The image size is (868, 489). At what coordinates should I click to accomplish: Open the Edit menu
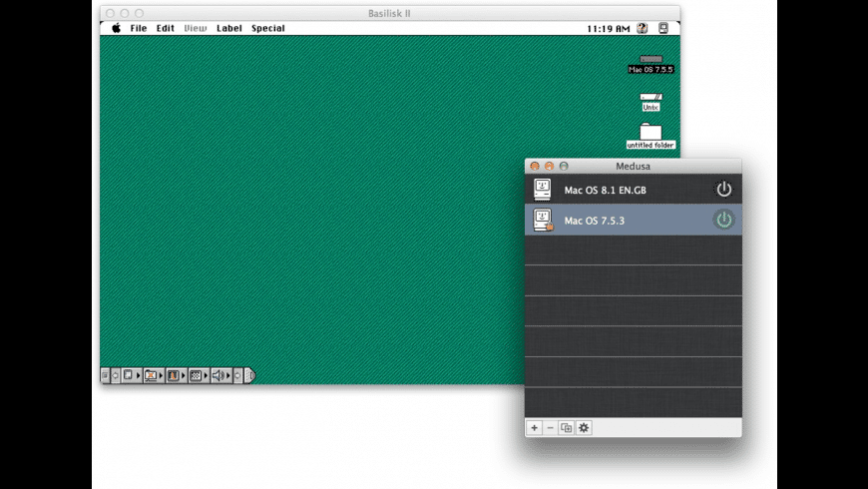(x=165, y=28)
